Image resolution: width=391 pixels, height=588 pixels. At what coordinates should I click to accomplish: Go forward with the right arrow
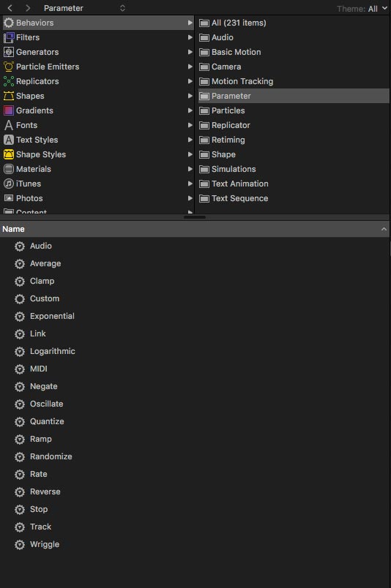click(28, 8)
